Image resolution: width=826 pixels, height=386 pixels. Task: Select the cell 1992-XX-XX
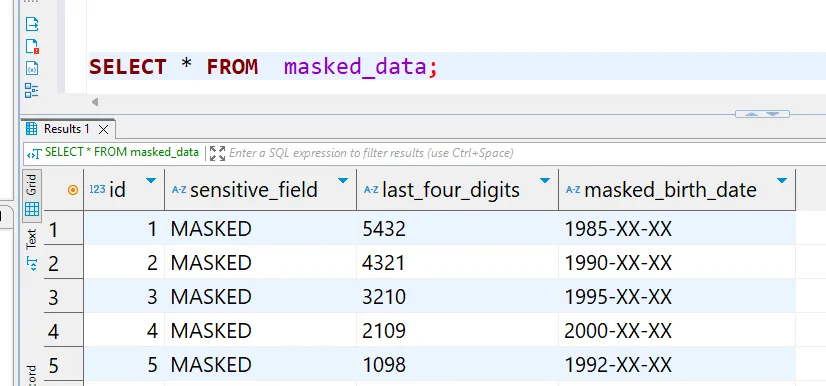point(677,364)
